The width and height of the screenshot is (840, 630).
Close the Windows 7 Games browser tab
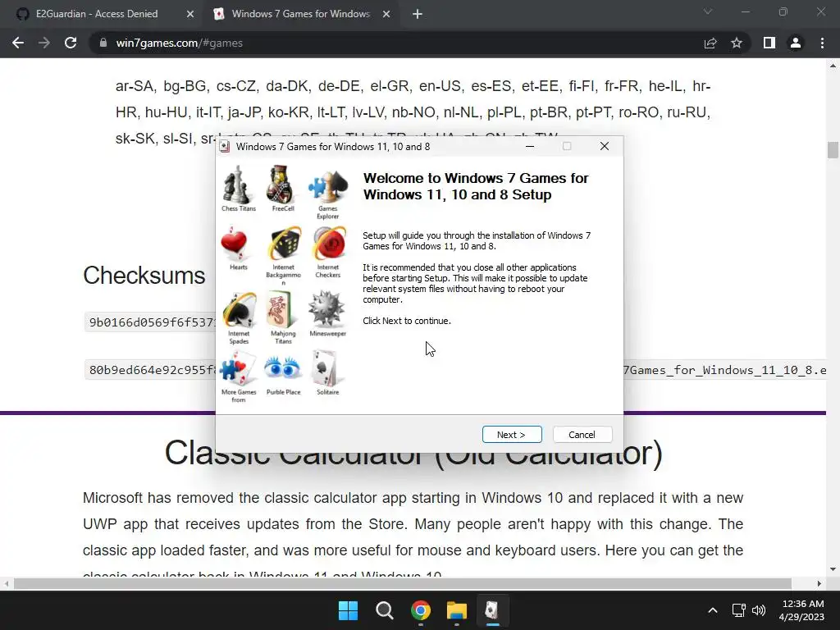(386, 14)
